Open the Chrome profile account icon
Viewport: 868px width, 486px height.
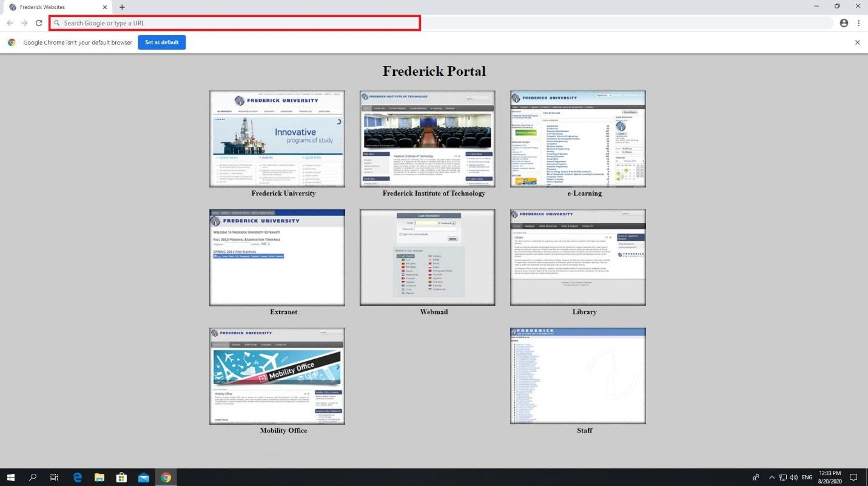pyautogui.click(x=844, y=23)
